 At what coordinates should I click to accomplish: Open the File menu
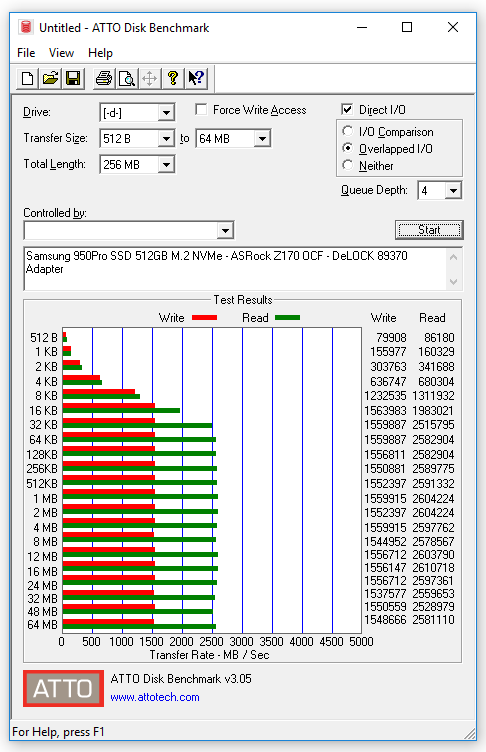pos(26,53)
